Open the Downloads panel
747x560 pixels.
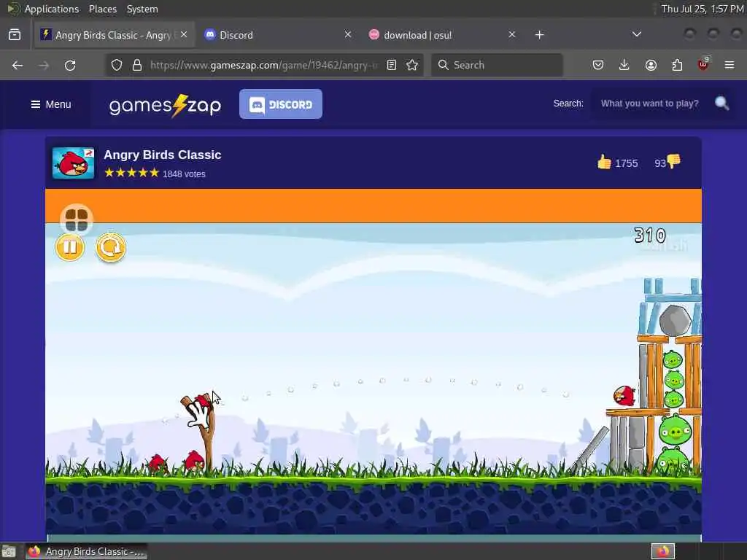click(x=624, y=65)
